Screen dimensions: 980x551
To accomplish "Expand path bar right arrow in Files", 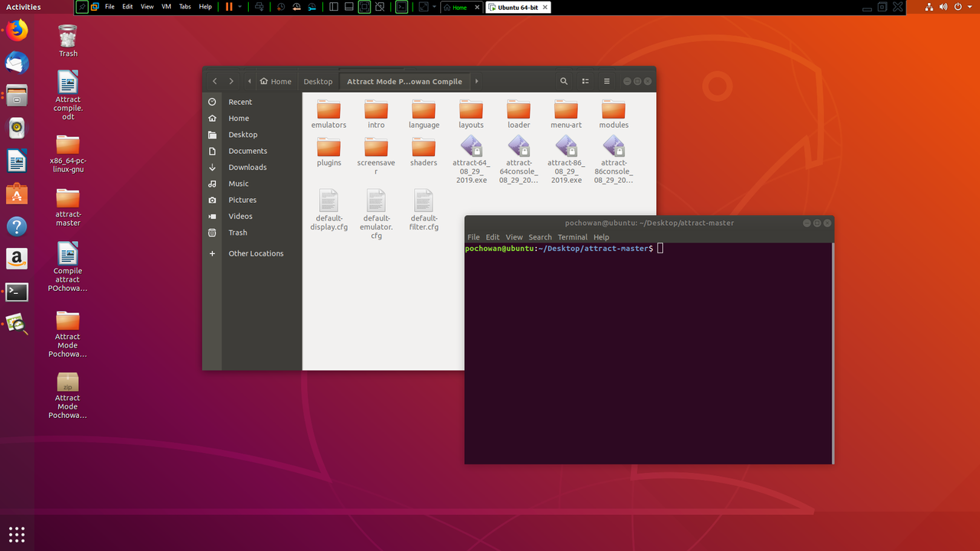I will [476, 81].
